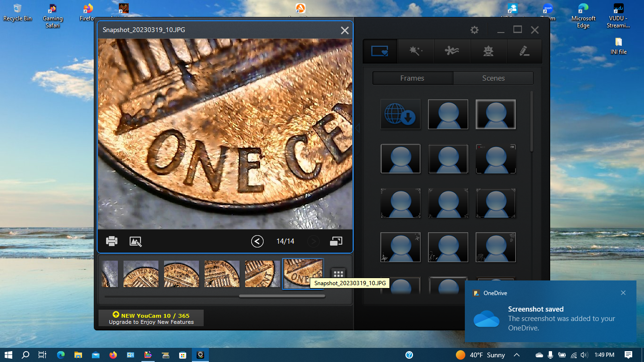Launch Firefox from the taskbar
Screen dimensions: 644x362
[x=113, y=355]
